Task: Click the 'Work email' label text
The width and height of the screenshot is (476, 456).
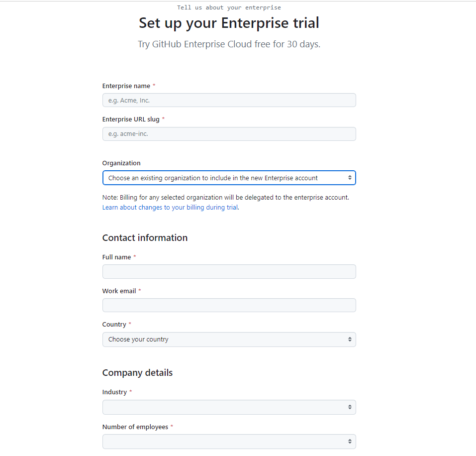Action: click(x=119, y=291)
